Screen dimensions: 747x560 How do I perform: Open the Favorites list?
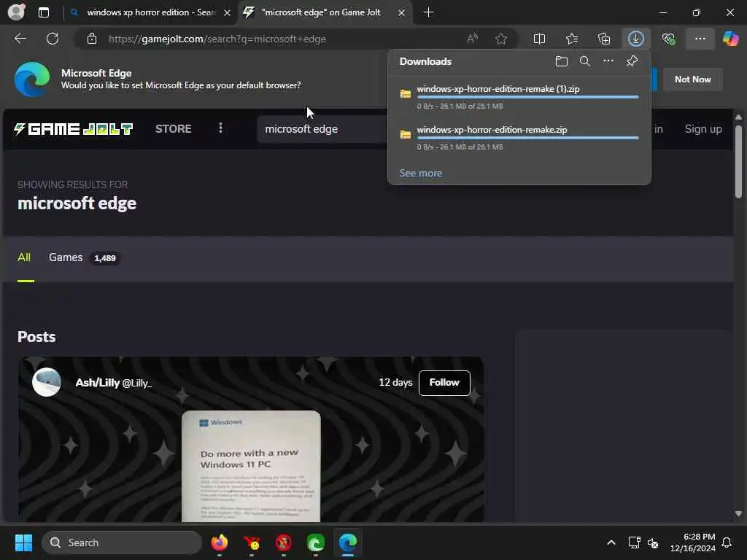(572, 39)
